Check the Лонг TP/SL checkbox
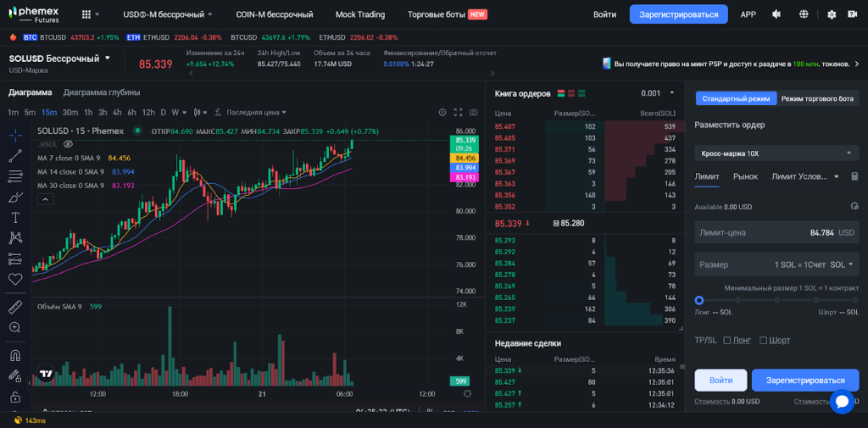 726,340
